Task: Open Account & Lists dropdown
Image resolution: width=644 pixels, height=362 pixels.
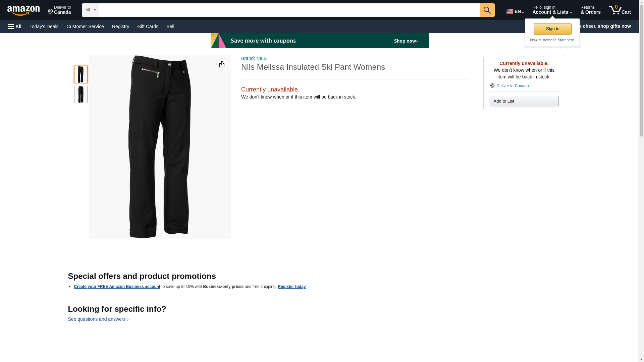Action: [552, 10]
